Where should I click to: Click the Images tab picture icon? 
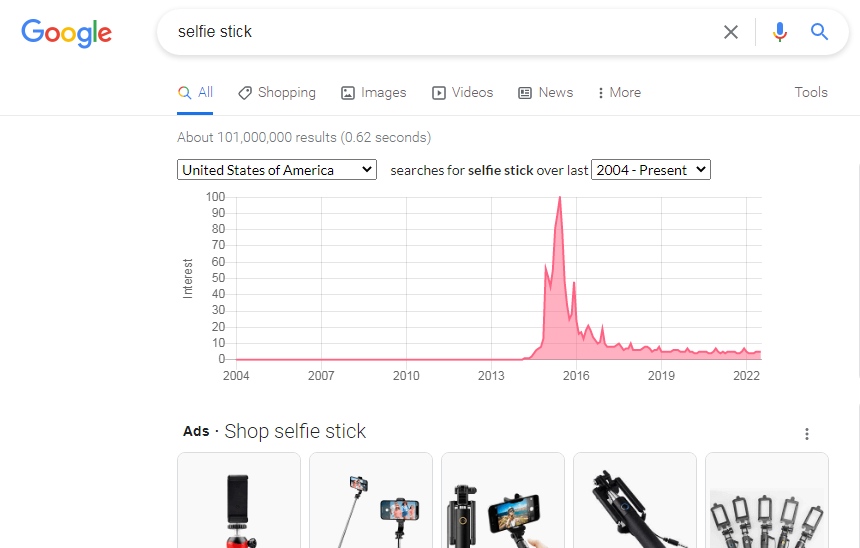(x=348, y=93)
